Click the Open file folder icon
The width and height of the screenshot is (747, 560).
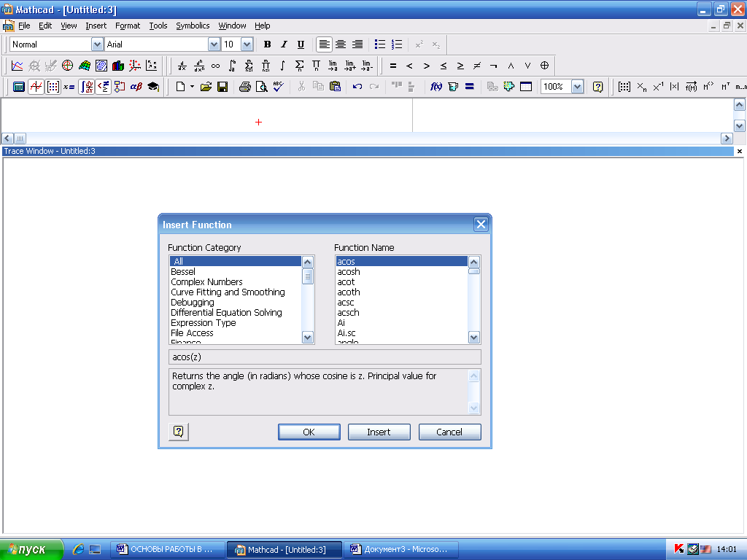click(206, 87)
